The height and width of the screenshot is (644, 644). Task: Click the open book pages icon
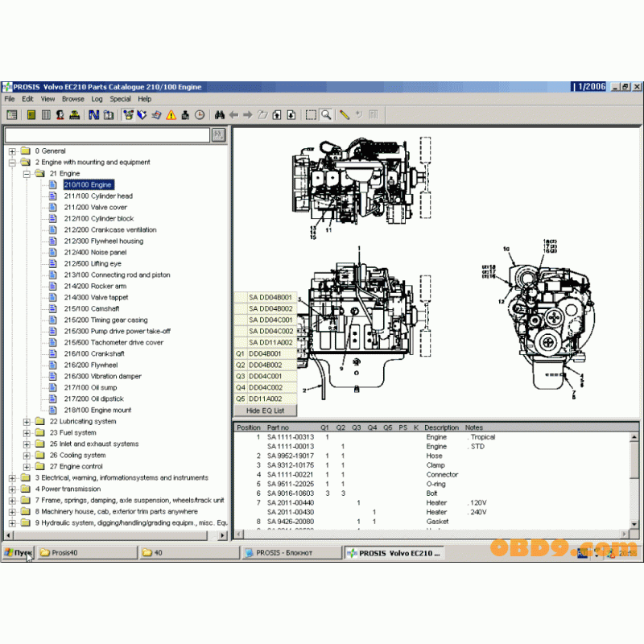click(46, 115)
